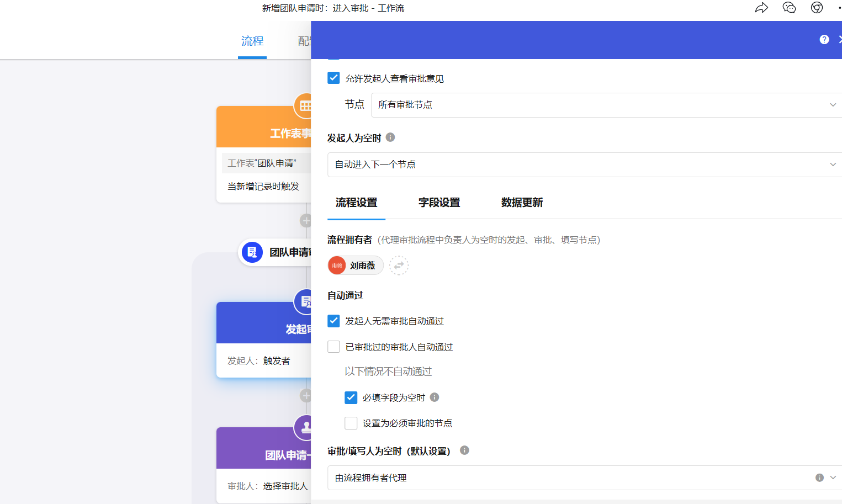The height and width of the screenshot is (504, 842).
Task: Click the info icon beside 发起人为空时
Action: coord(390,137)
